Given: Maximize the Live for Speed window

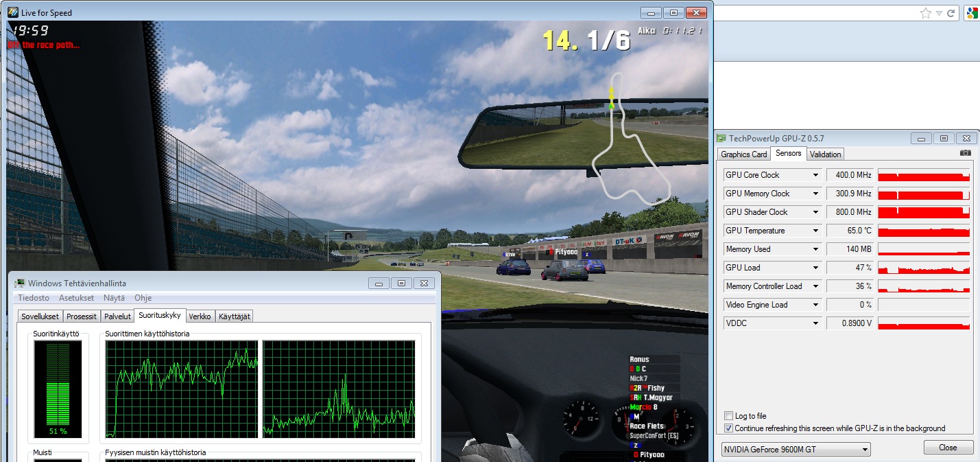Looking at the screenshot, I should click(673, 12).
